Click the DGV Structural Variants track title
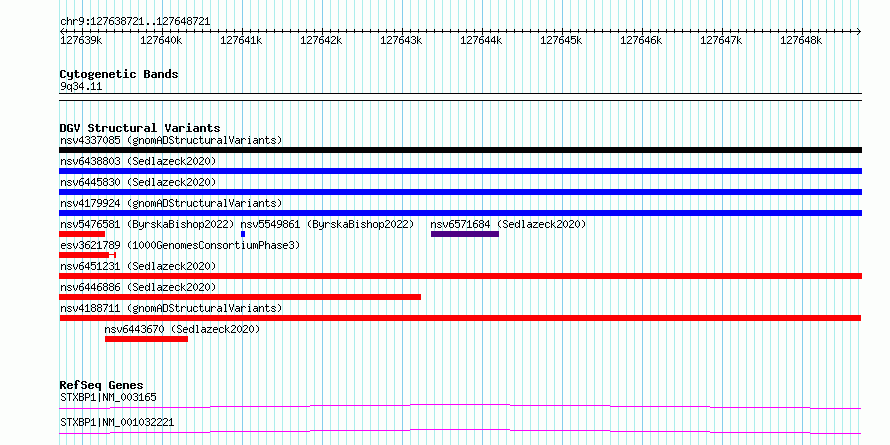This screenshot has height=445, width=890. (x=140, y=128)
